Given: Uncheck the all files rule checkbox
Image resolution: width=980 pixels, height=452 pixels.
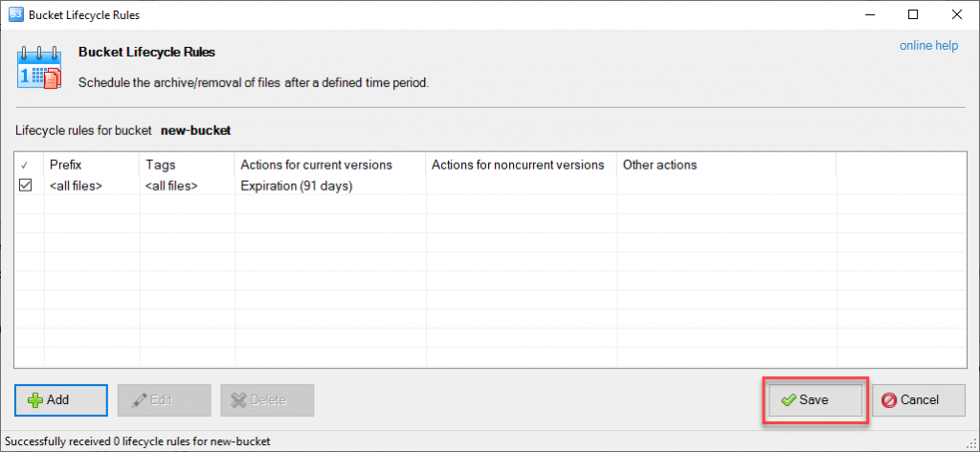Looking at the screenshot, I should pos(26,186).
